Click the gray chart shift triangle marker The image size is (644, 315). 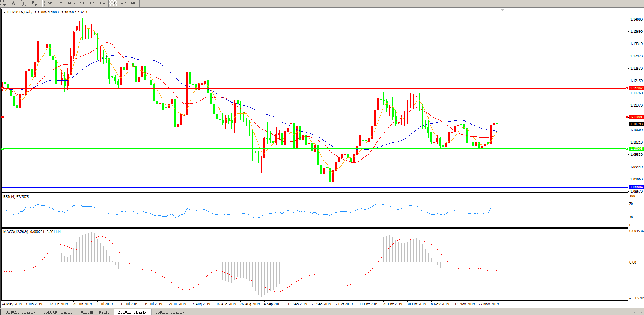[x=502, y=10]
